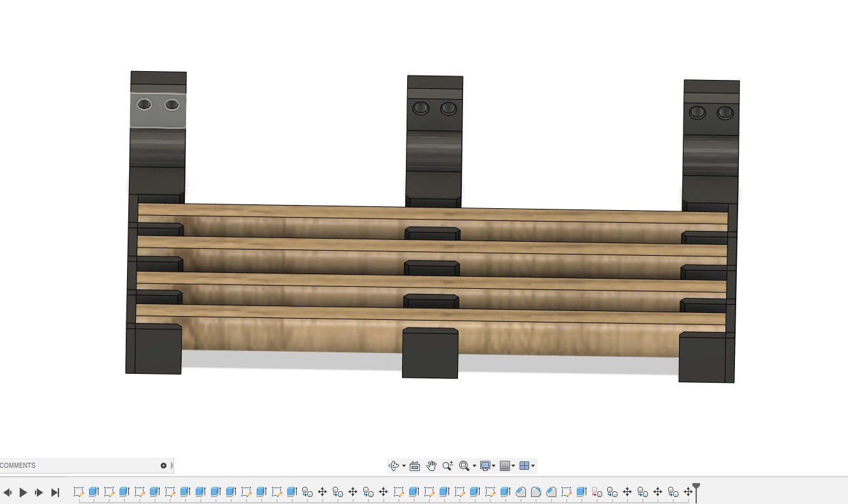Click the right screw hole of right bracket

725,113
